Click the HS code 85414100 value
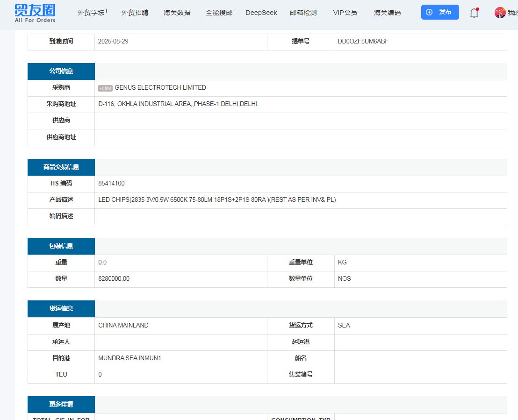518x420 pixels. pos(111,184)
